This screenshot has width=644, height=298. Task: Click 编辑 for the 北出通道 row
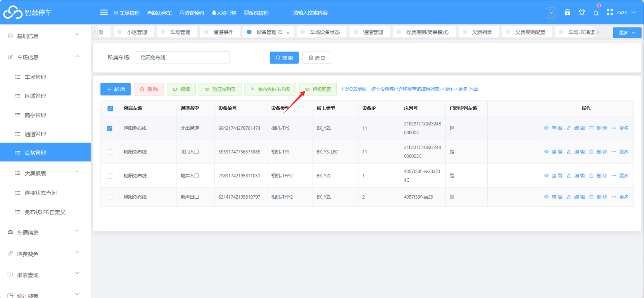point(576,128)
